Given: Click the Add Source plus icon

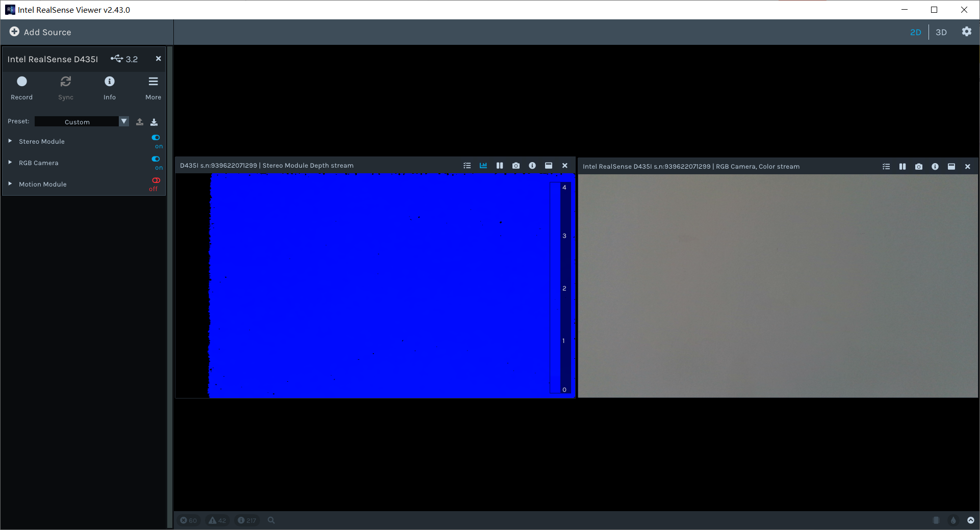Looking at the screenshot, I should [14, 32].
